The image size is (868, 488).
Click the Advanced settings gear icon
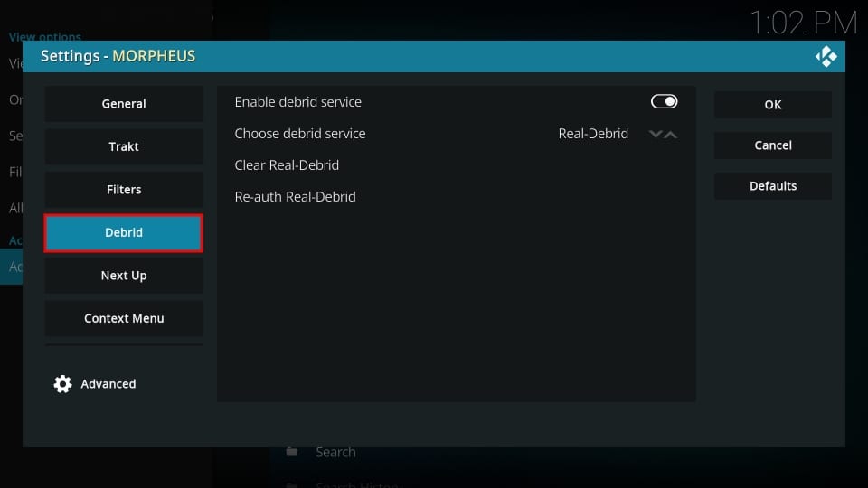coord(62,384)
